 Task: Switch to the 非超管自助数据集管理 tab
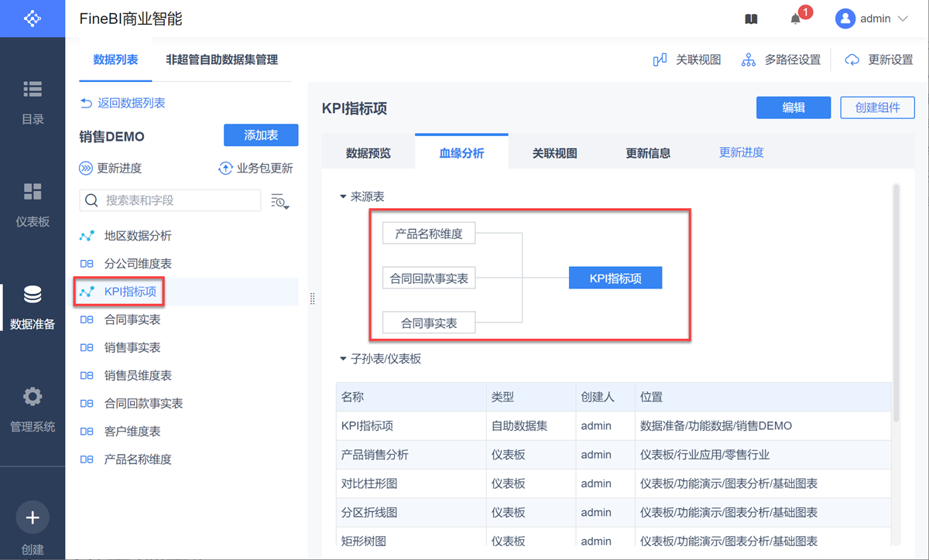(221, 60)
